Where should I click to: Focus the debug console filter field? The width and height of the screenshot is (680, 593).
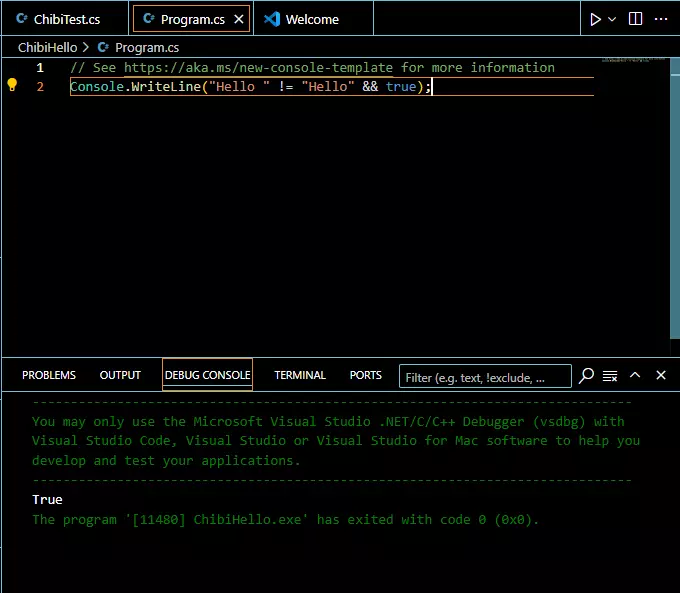pyautogui.click(x=485, y=376)
